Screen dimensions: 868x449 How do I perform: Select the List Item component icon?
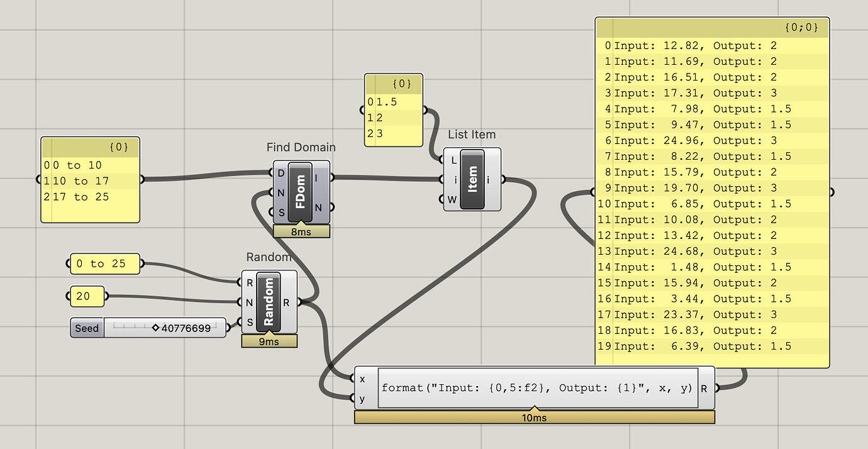pos(472,179)
